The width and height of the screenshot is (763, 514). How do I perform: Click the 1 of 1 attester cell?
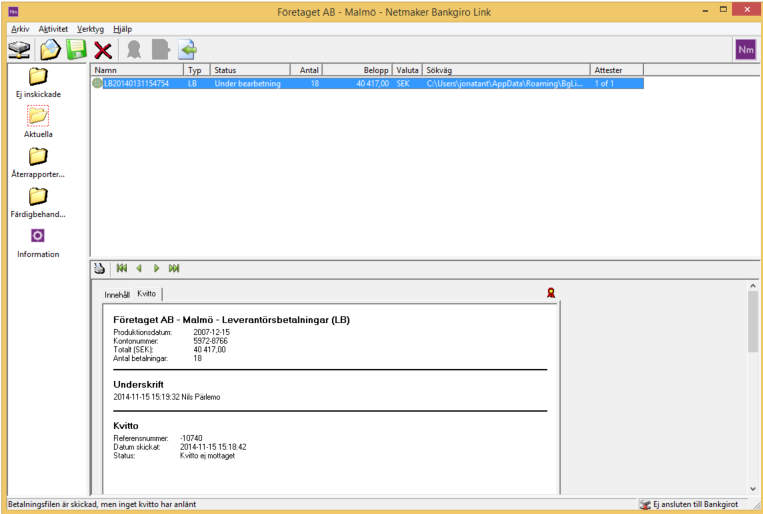(604, 83)
